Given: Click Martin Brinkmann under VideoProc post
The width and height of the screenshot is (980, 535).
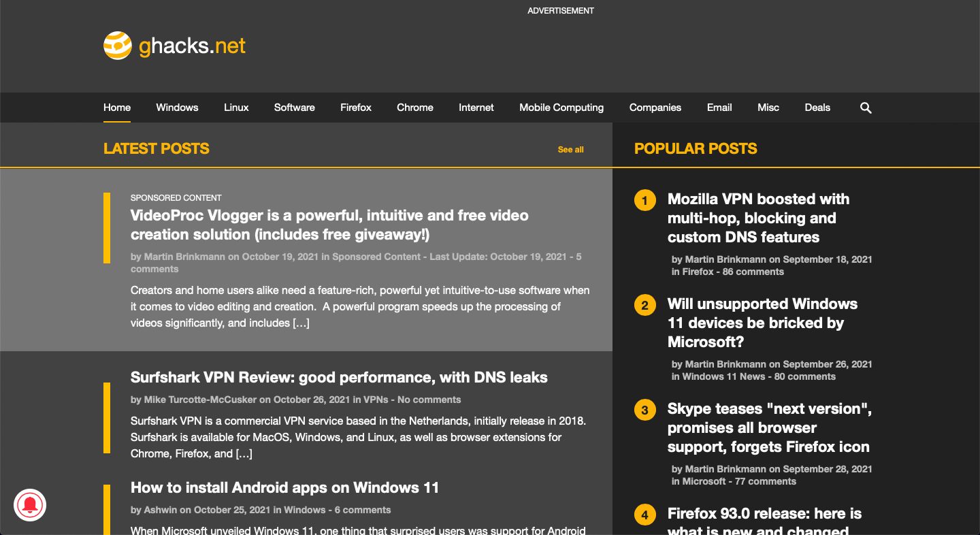Looking at the screenshot, I should coord(184,257).
